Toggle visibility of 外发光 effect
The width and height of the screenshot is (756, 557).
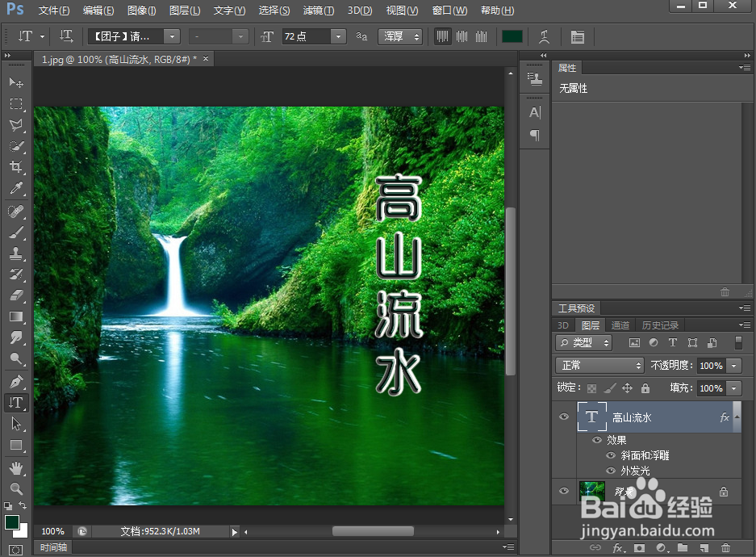point(611,471)
